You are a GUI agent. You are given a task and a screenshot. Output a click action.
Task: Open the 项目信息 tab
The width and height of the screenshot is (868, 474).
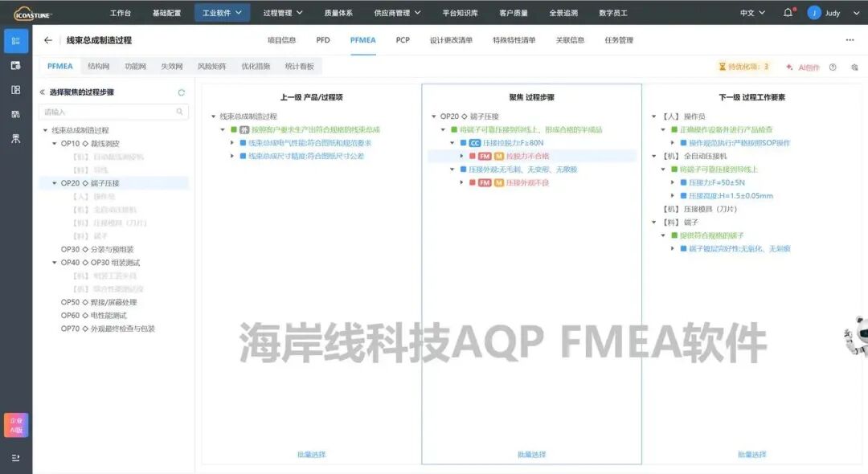[281, 40]
